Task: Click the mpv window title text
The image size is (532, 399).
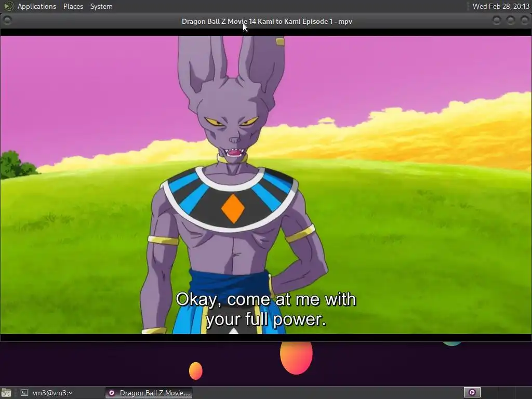Action: point(267,21)
